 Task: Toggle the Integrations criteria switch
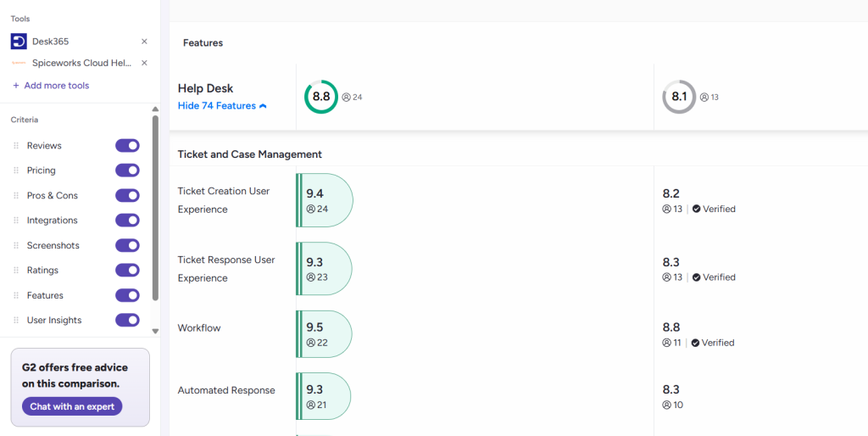127,221
